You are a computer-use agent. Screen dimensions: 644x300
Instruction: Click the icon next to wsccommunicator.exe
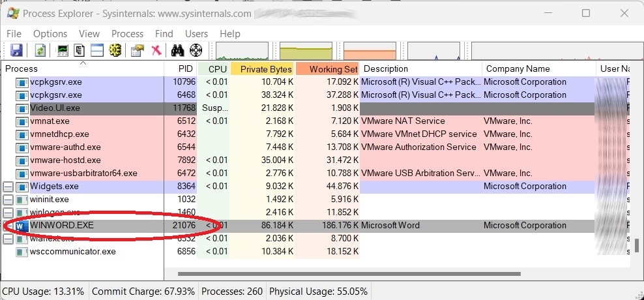point(21,252)
